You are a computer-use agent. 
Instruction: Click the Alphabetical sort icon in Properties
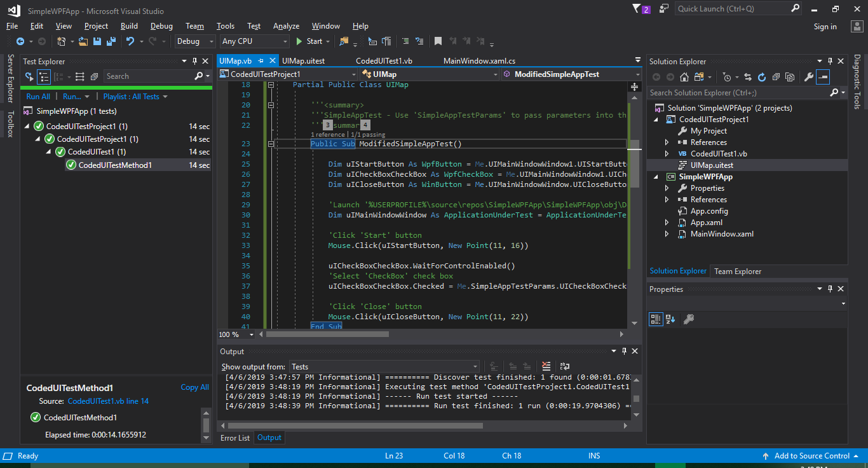pyautogui.click(x=671, y=319)
